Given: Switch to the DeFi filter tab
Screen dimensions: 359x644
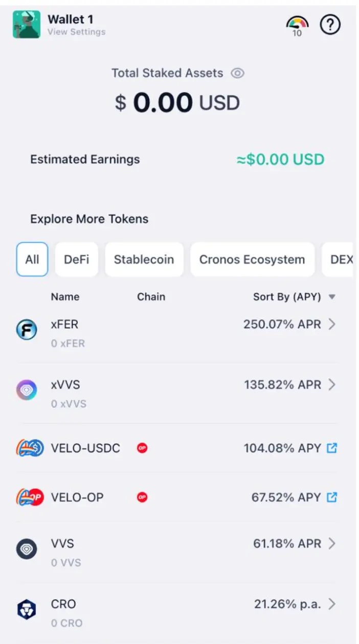Looking at the screenshot, I should (x=76, y=259).
